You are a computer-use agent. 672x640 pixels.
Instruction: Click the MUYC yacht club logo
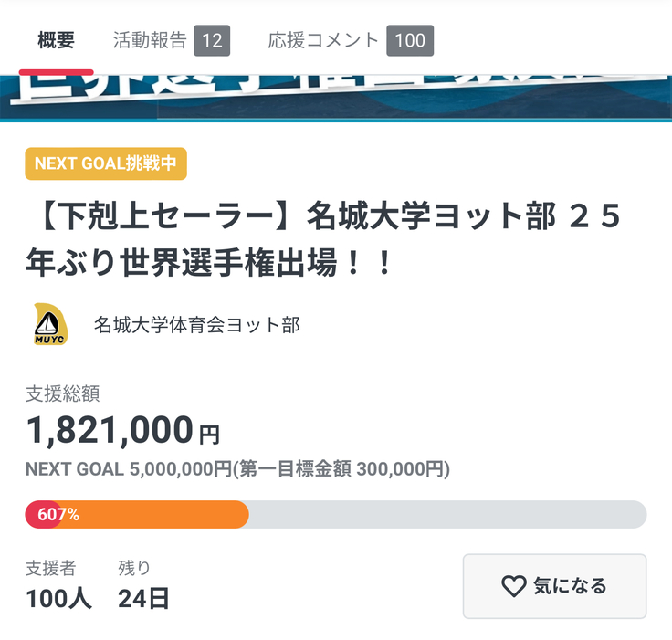(x=50, y=324)
